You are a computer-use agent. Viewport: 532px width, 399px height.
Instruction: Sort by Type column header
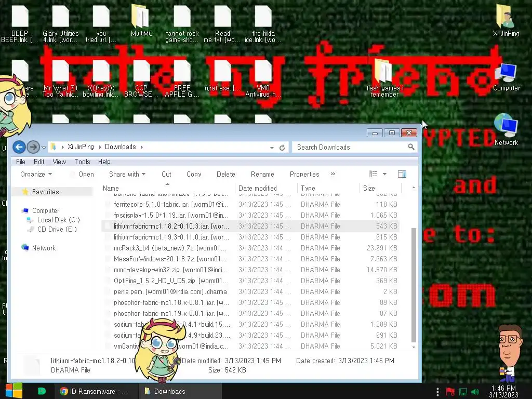coord(328,188)
